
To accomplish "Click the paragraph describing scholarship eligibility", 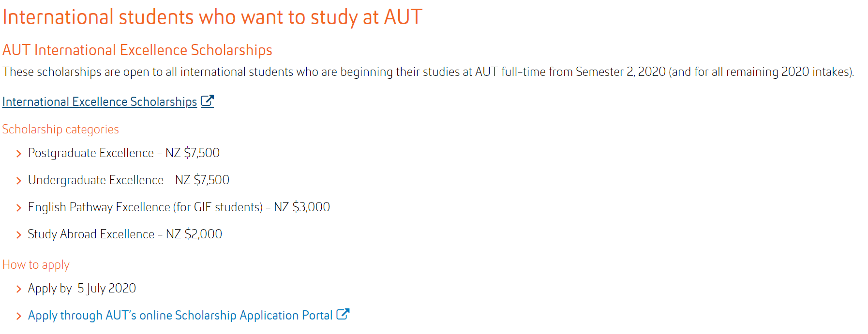I will coord(428,72).
